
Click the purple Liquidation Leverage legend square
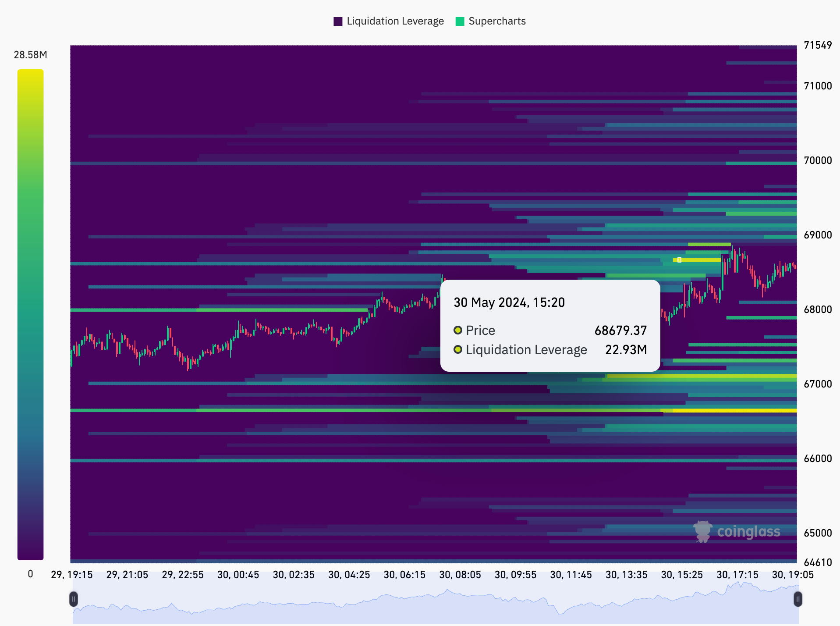(x=337, y=21)
